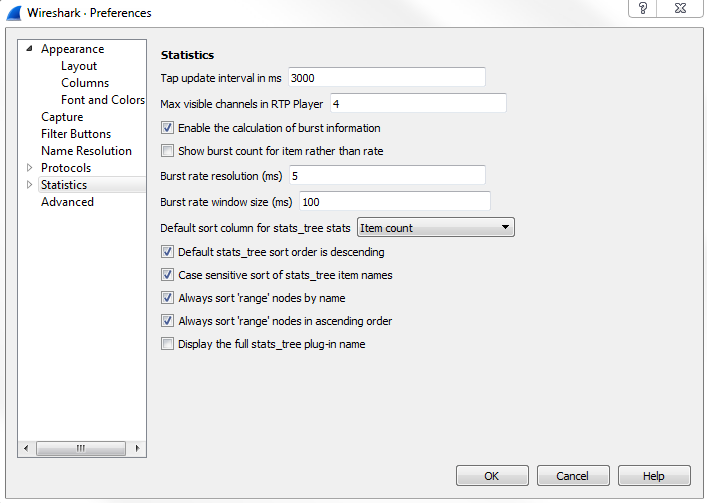Toggle Show burst count for item checkbox
707x503 pixels.
tap(168, 151)
